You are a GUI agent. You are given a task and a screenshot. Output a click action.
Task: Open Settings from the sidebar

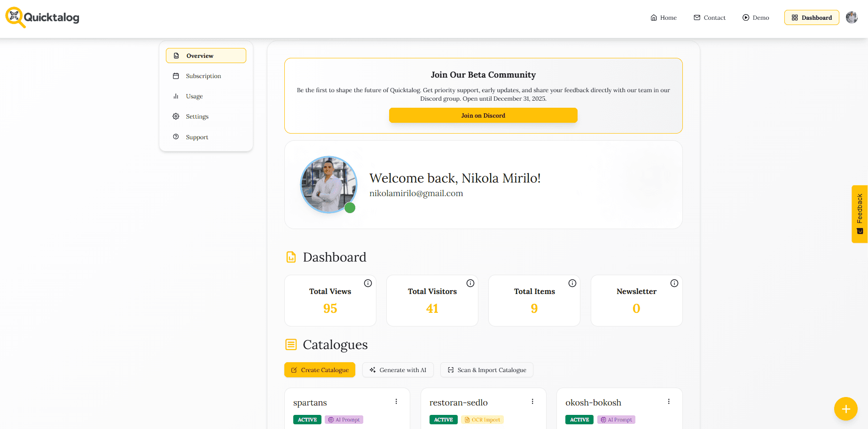pos(197,117)
